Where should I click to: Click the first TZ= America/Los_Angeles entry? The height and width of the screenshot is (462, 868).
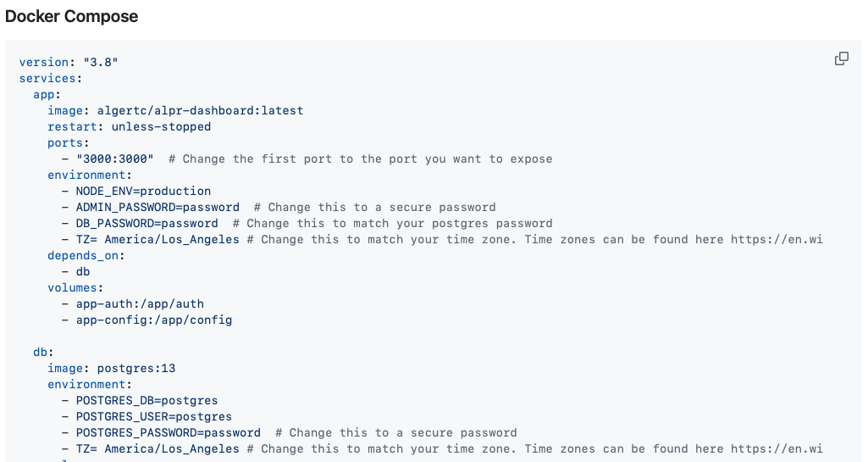(158, 239)
